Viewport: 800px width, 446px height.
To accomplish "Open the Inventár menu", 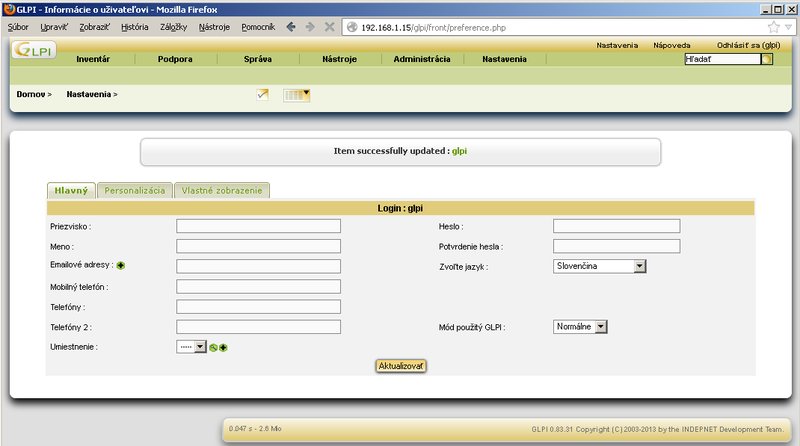I will [93, 59].
